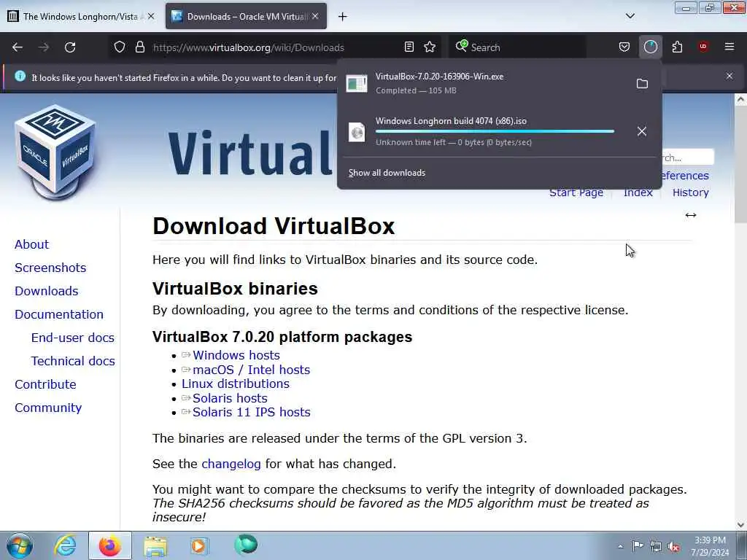Open Windows Media Player taskbar icon
The width and height of the screenshot is (747, 560).
click(198, 545)
